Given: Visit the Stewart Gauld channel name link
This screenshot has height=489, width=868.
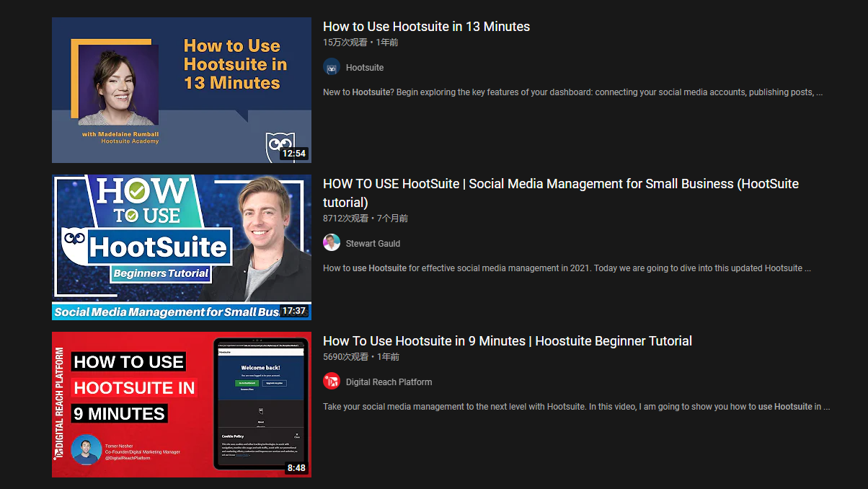Looking at the screenshot, I should tap(373, 244).
